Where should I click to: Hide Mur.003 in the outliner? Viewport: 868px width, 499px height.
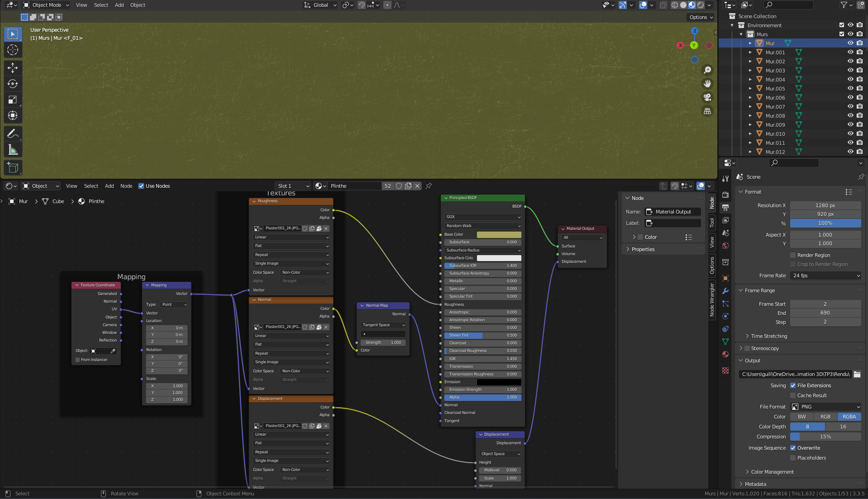point(850,71)
